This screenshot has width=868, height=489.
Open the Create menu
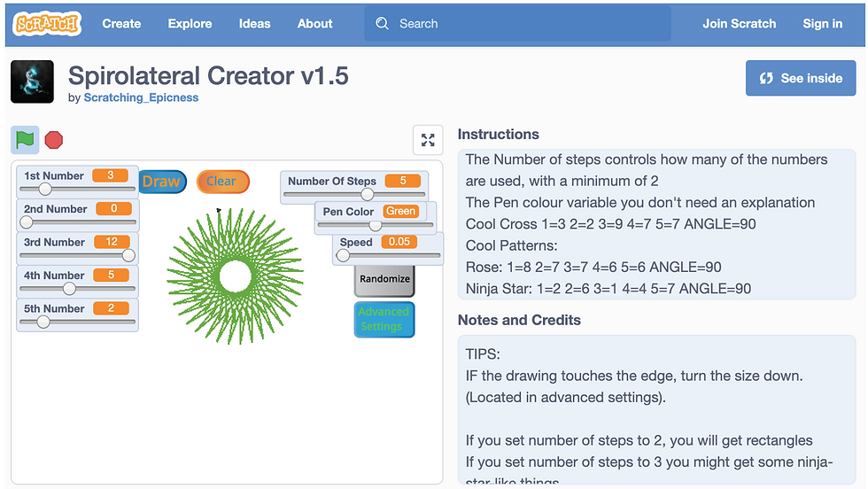point(121,24)
